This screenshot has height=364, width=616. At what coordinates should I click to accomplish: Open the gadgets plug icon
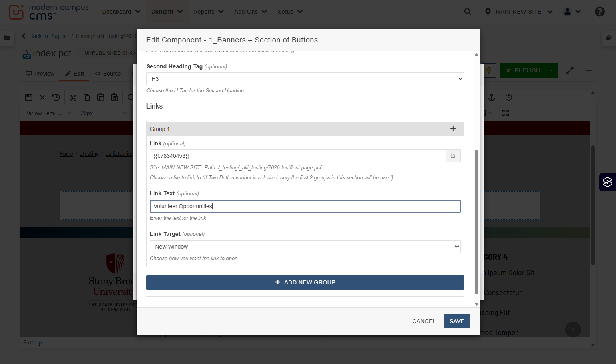click(x=608, y=38)
